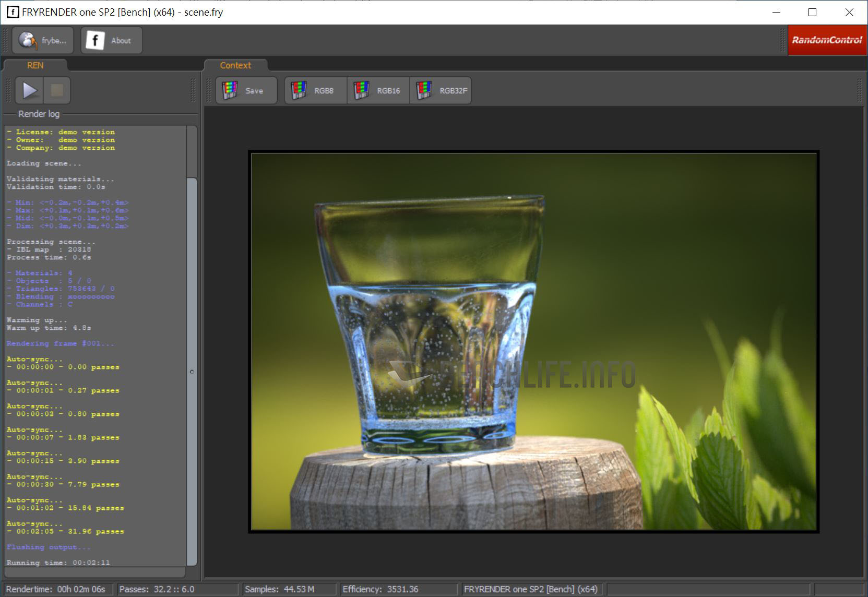
Task: Open the frybench toolbar button
Action: (43, 40)
